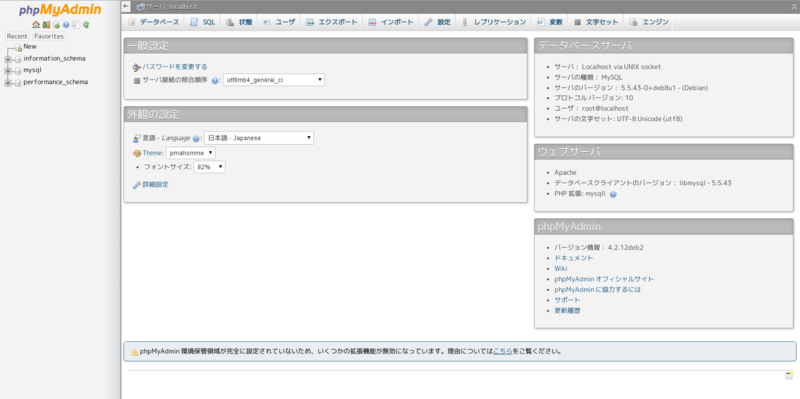Image resolution: width=800 pixels, height=399 pixels.
Task: Click the Theme link
Action: point(153,153)
